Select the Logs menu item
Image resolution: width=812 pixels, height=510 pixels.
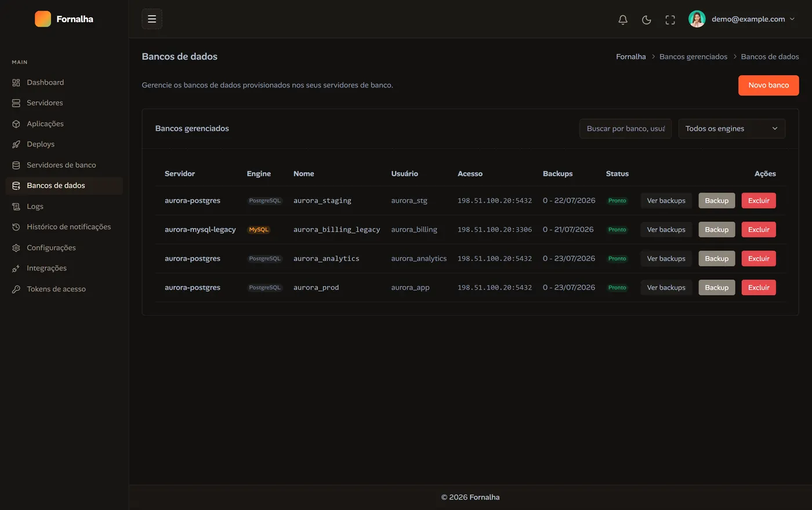click(x=64, y=206)
